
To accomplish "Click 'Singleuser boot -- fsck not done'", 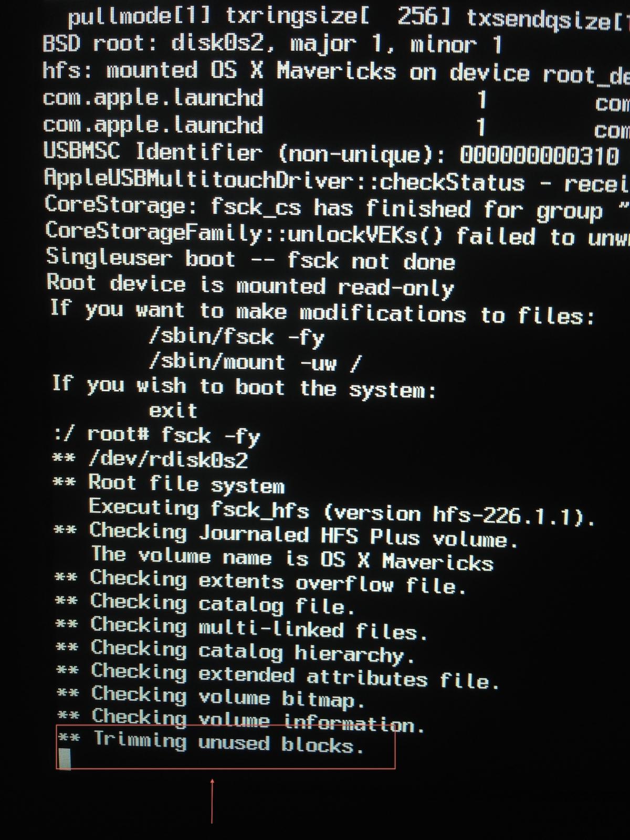I will 250,259.
